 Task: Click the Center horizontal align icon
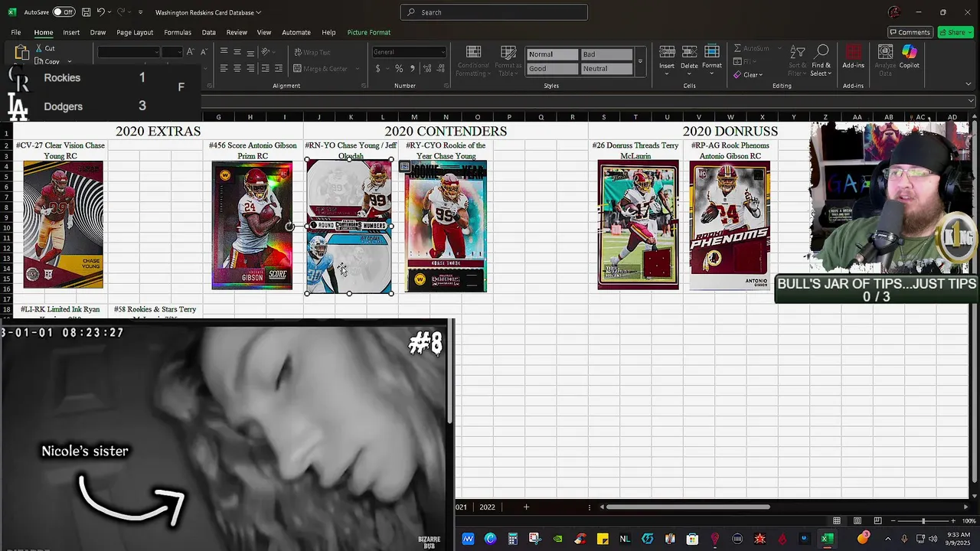[x=237, y=68]
